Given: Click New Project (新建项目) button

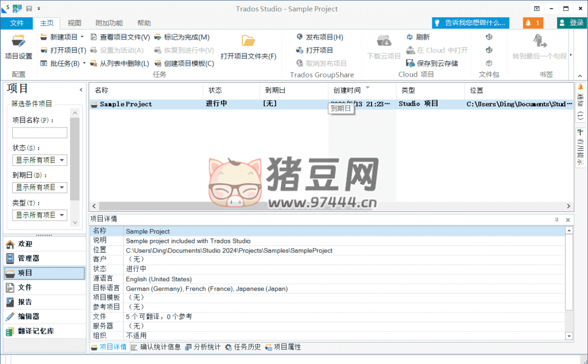Looking at the screenshot, I should pyautogui.click(x=59, y=37).
